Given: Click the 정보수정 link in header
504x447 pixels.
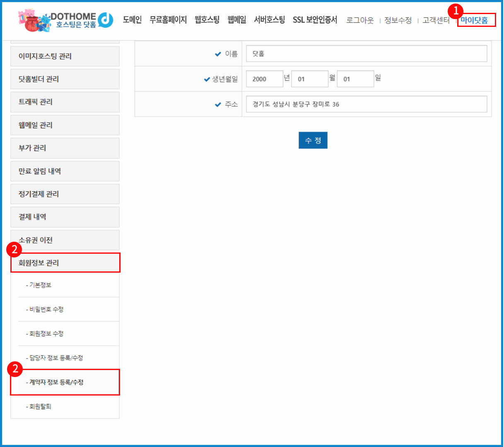Looking at the screenshot, I should coord(398,20).
